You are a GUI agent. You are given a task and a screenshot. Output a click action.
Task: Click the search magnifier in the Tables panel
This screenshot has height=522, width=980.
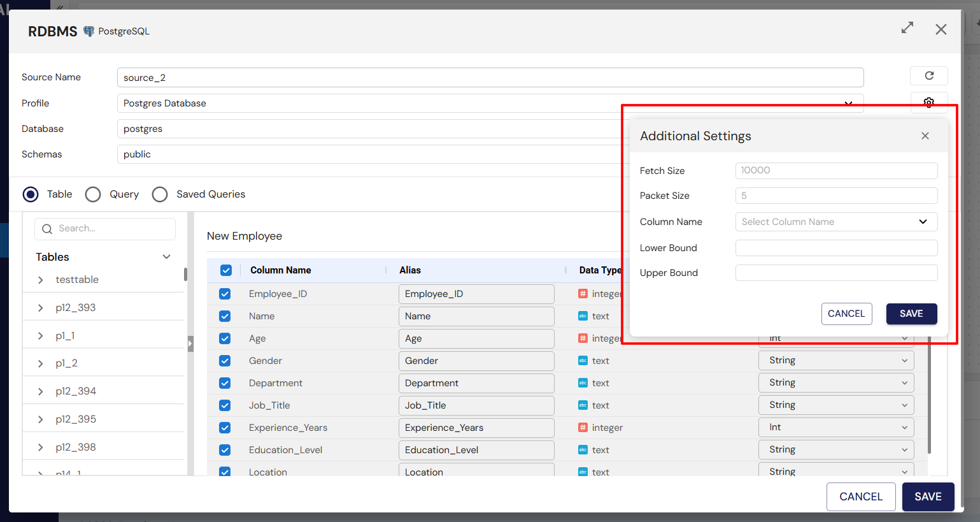click(x=46, y=228)
